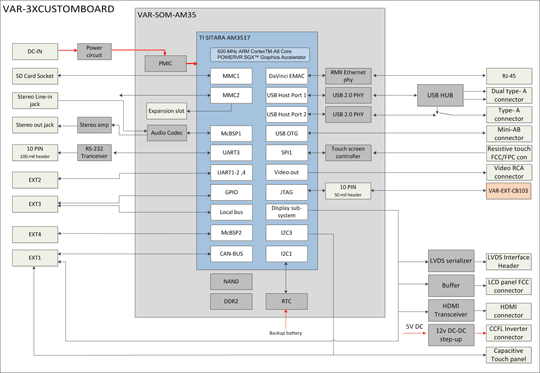Select the Stereo Line-in jack block
Image resolution: width=540 pixels, height=373 pixels.
pyautogui.click(x=35, y=101)
